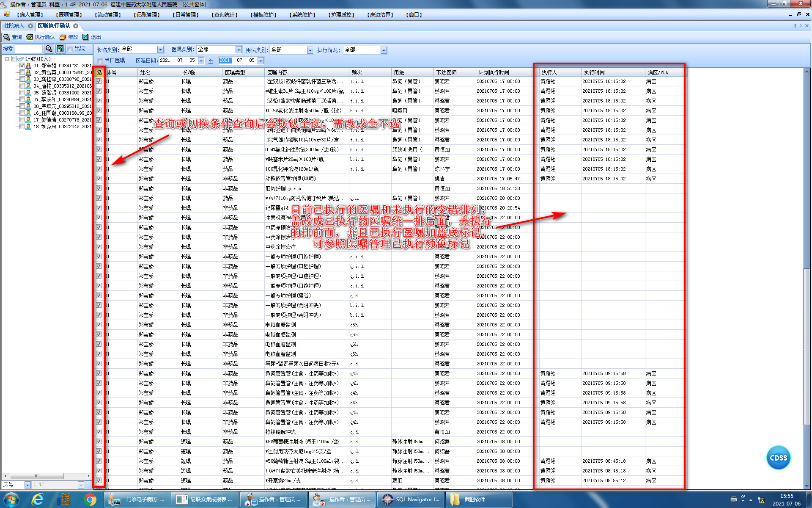Select patient 18_刘克忠 in the tree
Viewport: 812px width, 508px height.
pos(62,127)
